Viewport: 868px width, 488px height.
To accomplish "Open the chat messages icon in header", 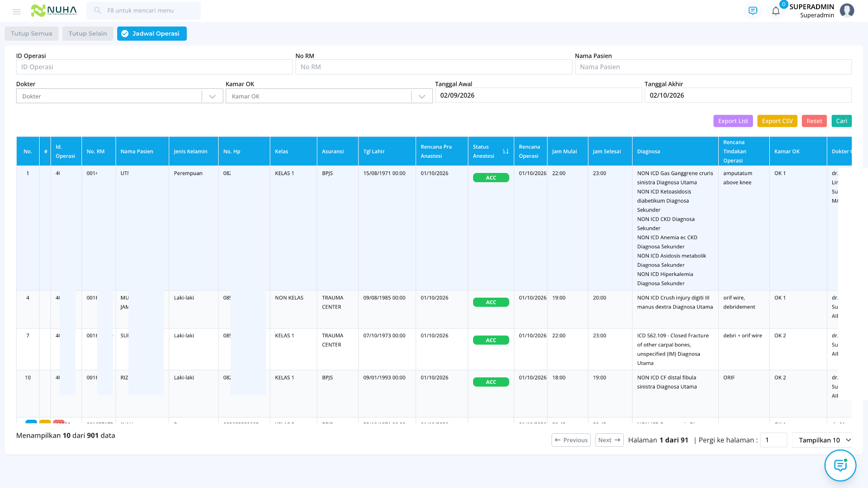I will pyautogui.click(x=752, y=11).
